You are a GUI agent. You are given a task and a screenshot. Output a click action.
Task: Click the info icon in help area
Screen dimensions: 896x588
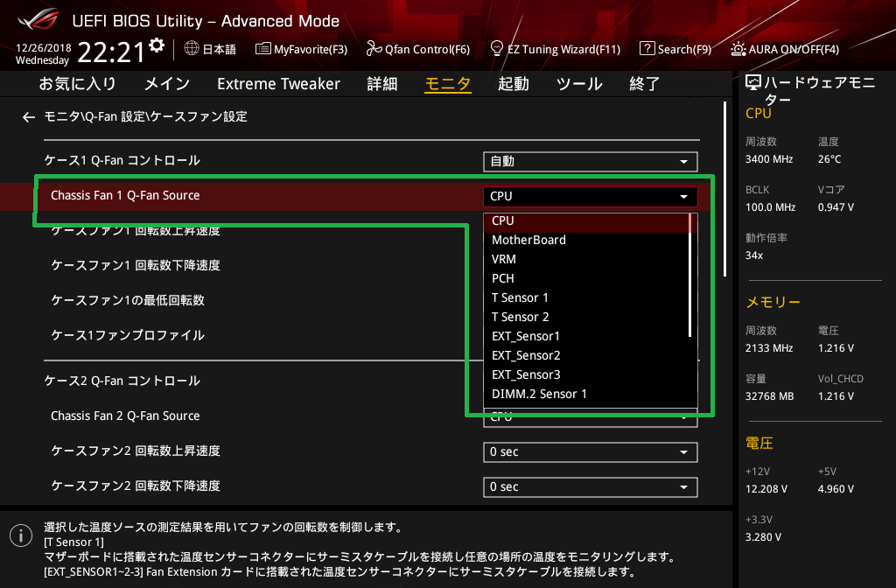[x=21, y=535]
